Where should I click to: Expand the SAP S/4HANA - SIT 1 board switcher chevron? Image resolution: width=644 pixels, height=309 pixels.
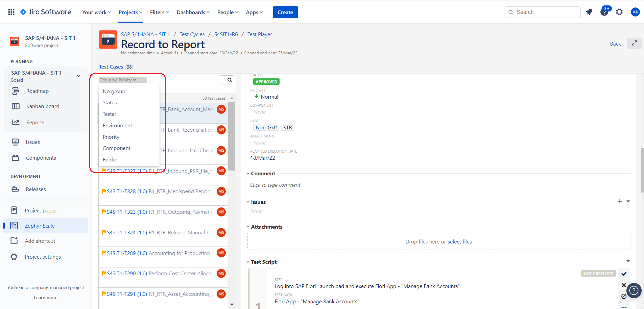(78, 76)
